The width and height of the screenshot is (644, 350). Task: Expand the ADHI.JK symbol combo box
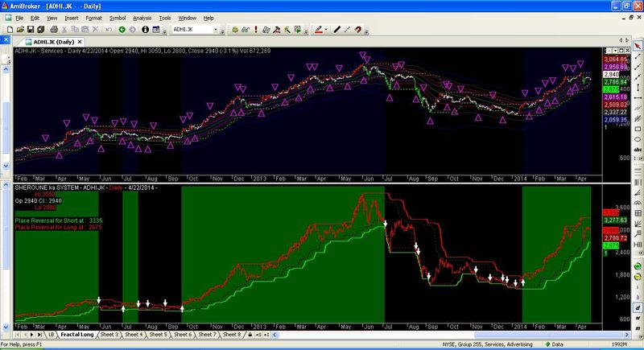tap(216, 30)
